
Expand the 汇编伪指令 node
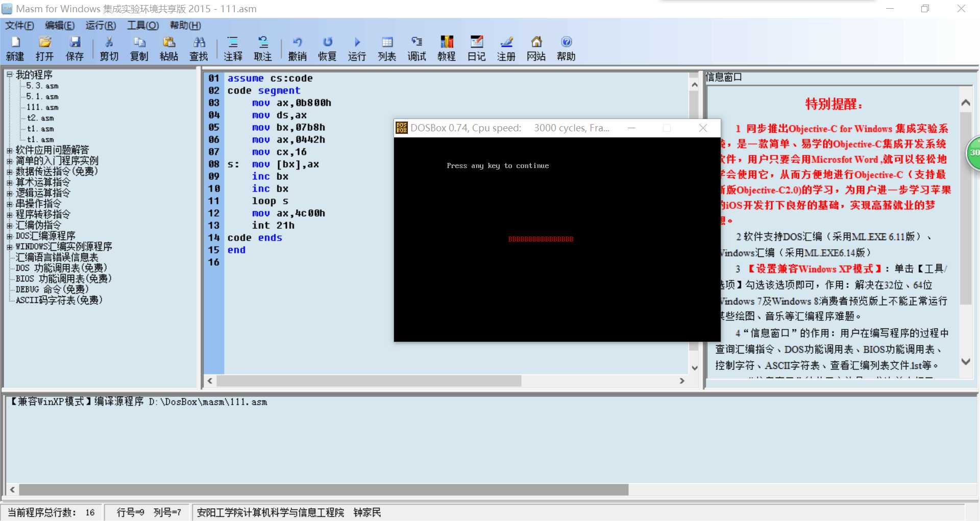pos(9,225)
